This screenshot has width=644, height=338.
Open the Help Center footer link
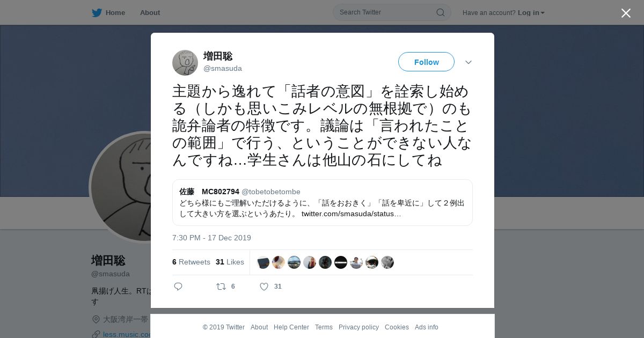(291, 327)
